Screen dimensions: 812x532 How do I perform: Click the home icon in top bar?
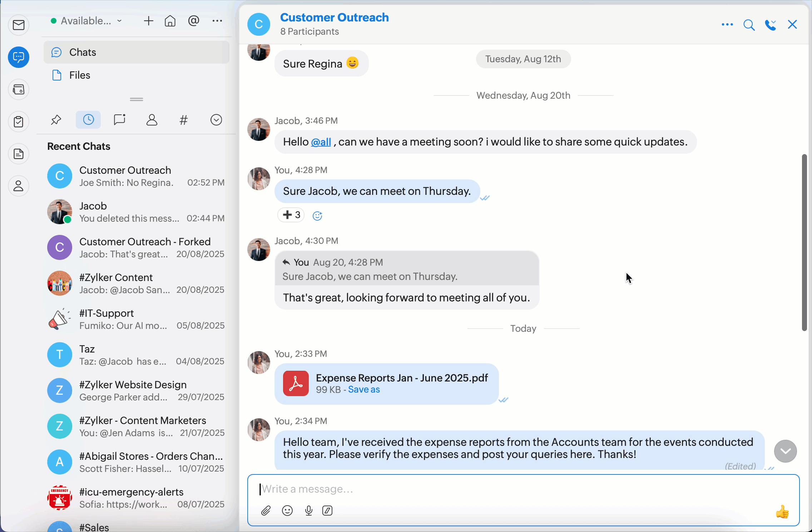(170, 21)
